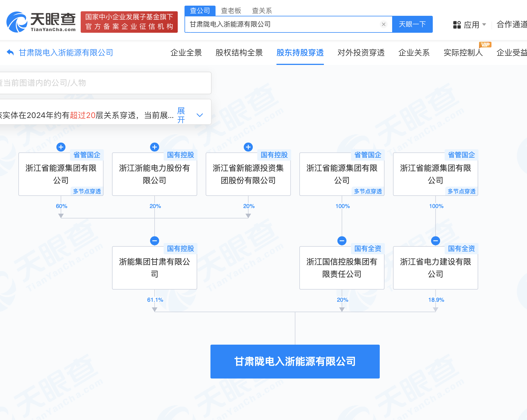Click the back arrow beside the company name
The height and width of the screenshot is (420, 527).
pos(10,52)
